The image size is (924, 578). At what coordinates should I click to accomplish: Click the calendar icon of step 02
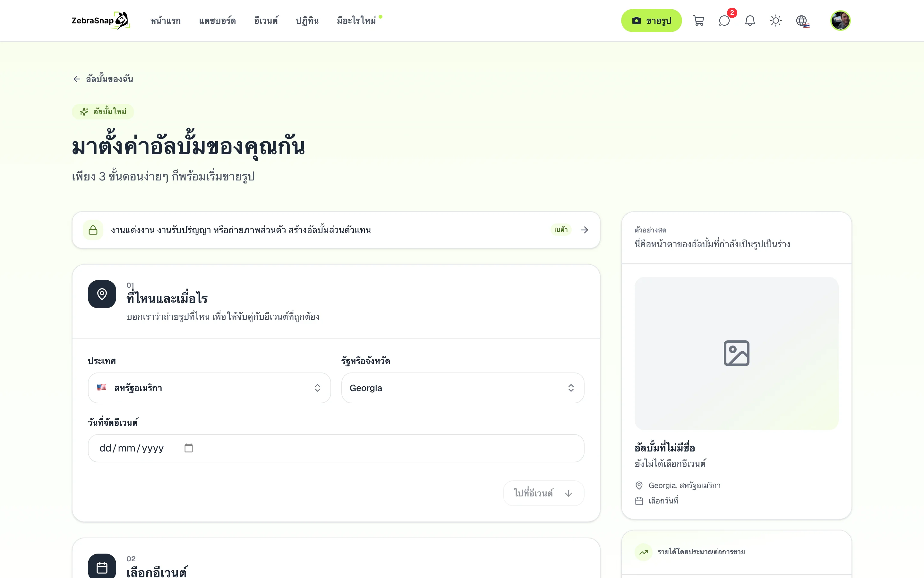[x=102, y=567]
